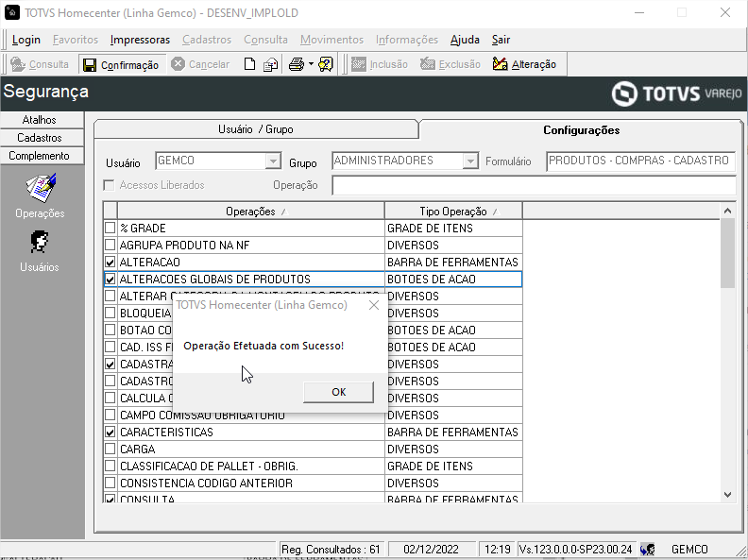The height and width of the screenshot is (560, 748).
Task: Click the version Vs.123.0.0.0-SP23.00.24 text
Action: [x=576, y=550]
